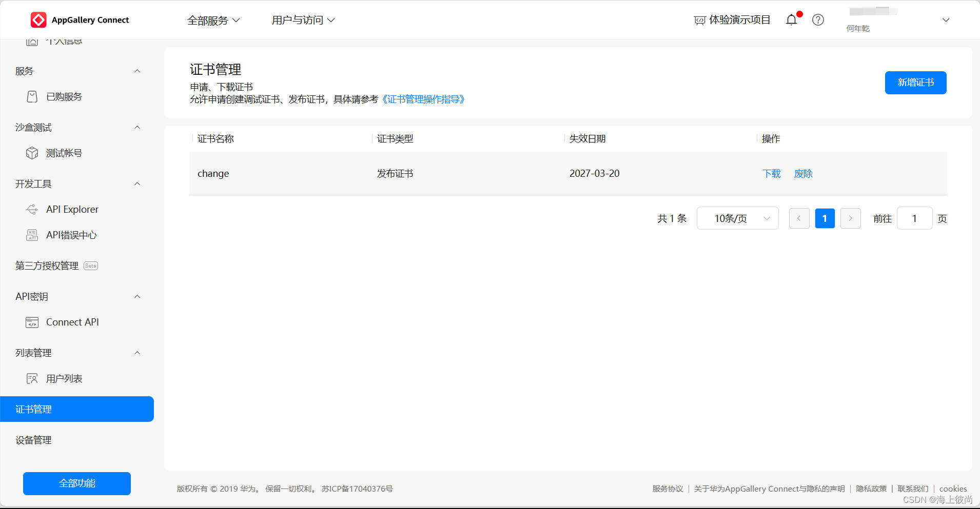Screen dimensions: 980x509
Task: Click the expiry date 2027-03-20
Action: [595, 174]
